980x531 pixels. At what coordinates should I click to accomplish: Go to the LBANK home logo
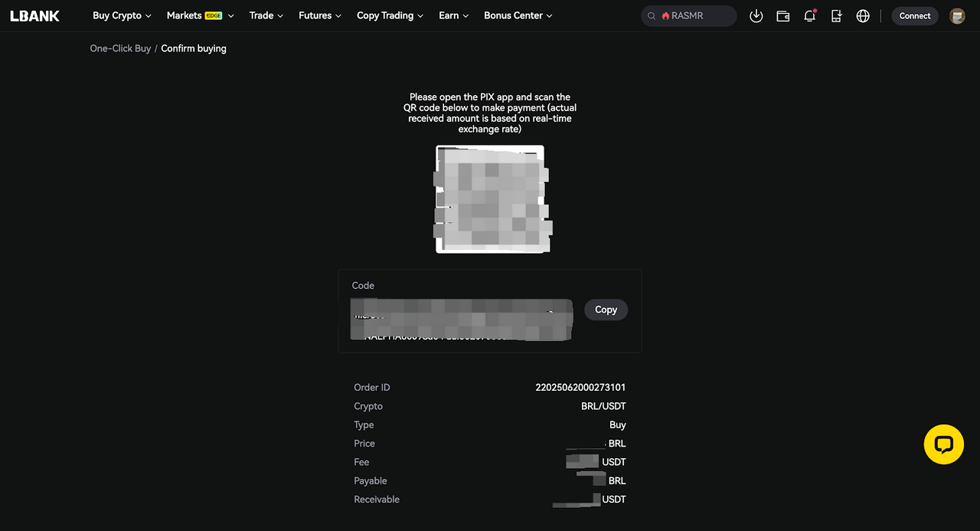(34, 15)
